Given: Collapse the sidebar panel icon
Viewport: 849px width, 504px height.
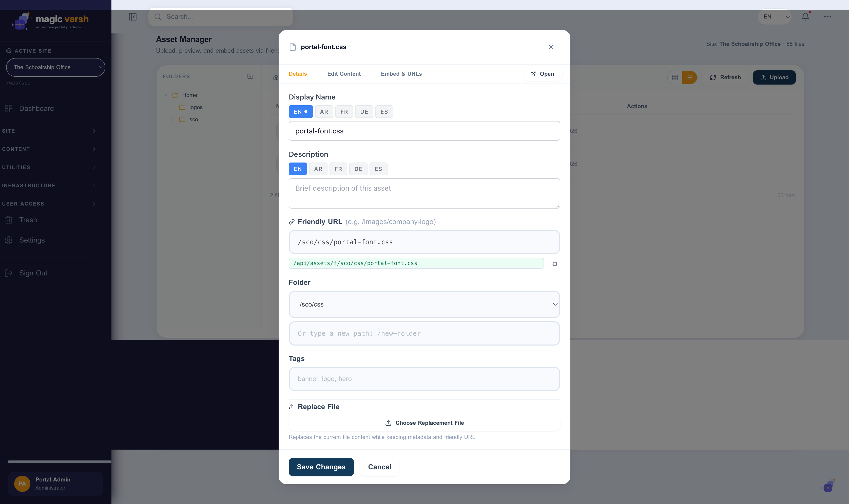Looking at the screenshot, I should [x=132, y=17].
